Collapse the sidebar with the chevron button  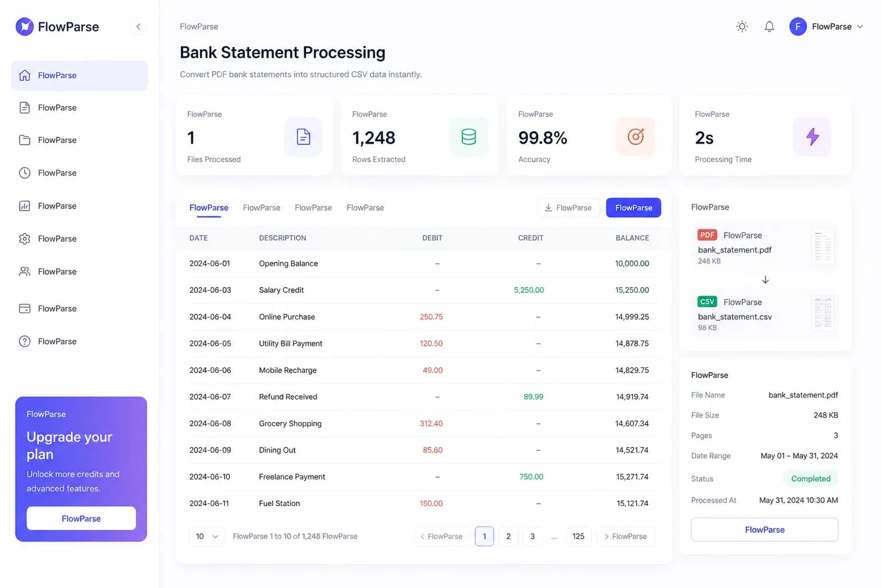[x=138, y=26]
